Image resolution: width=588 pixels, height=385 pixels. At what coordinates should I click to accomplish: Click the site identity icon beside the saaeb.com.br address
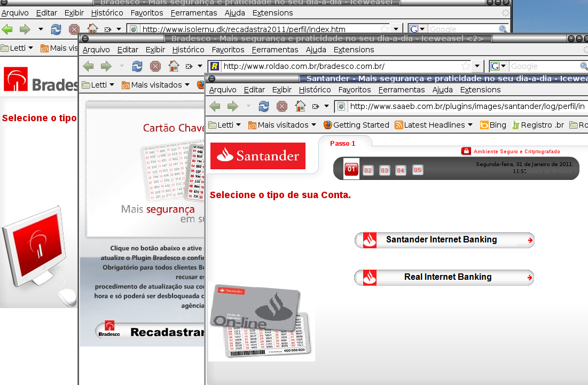[x=341, y=106]
